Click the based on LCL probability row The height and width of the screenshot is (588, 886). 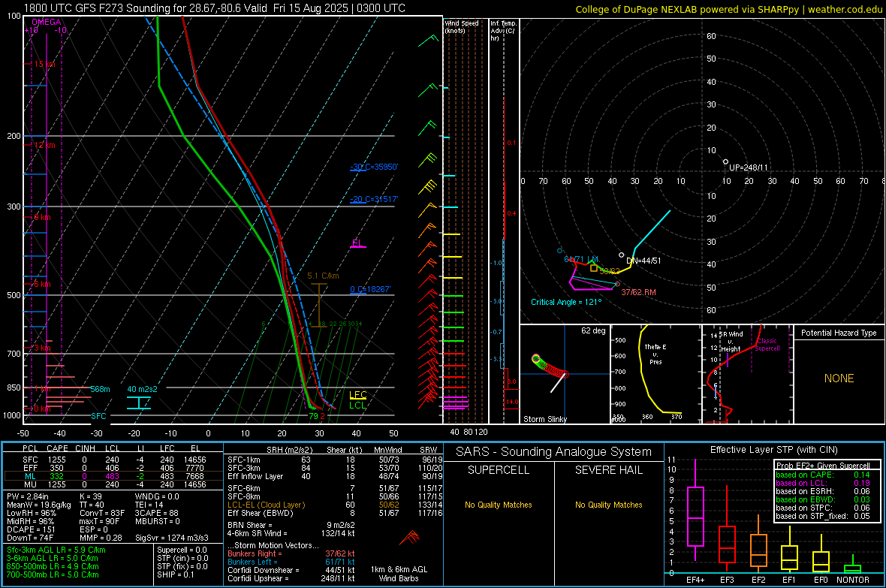(823, 483)
